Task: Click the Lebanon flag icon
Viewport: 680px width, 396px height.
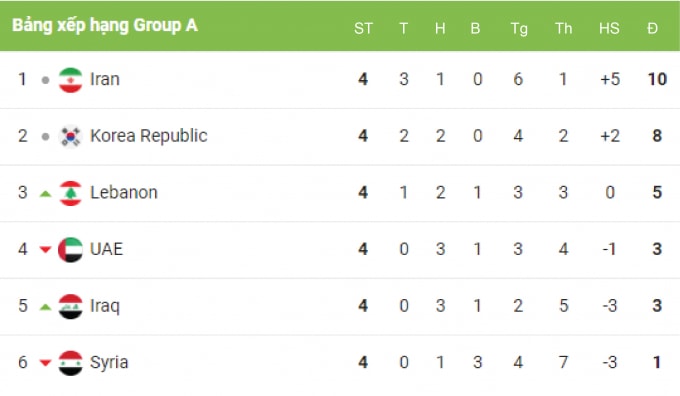Action: coord(70,193)
